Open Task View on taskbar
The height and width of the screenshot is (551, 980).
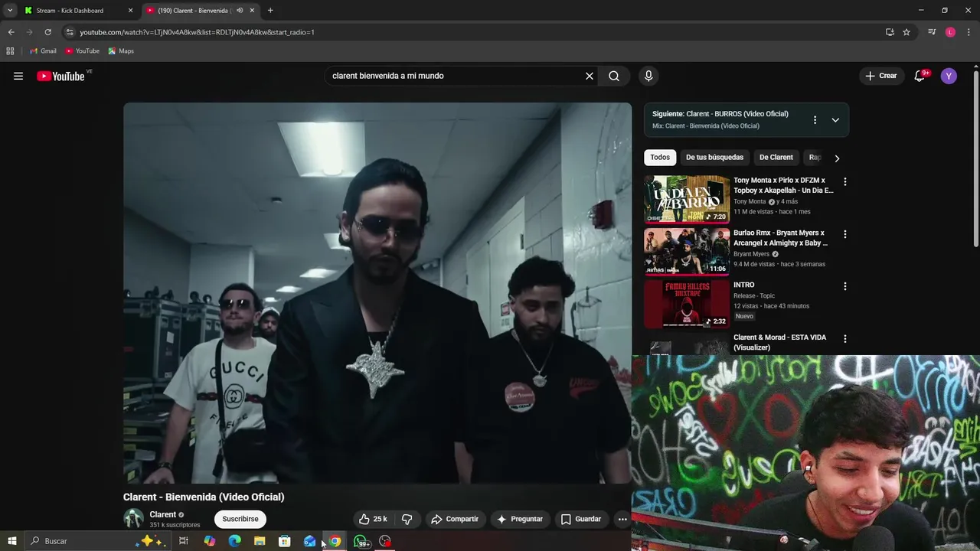coord(184,541)
